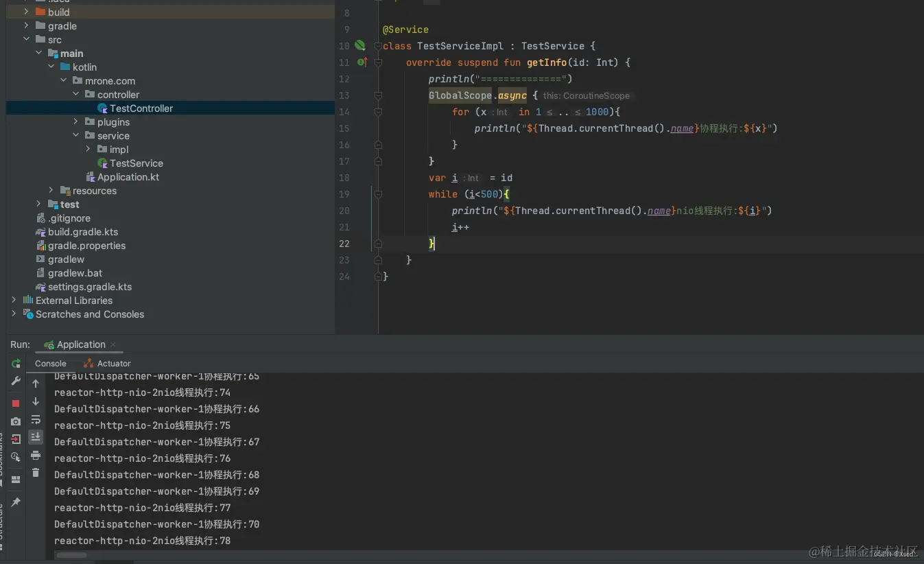Click line number 22 in gutter

click(x=344, y=244)
